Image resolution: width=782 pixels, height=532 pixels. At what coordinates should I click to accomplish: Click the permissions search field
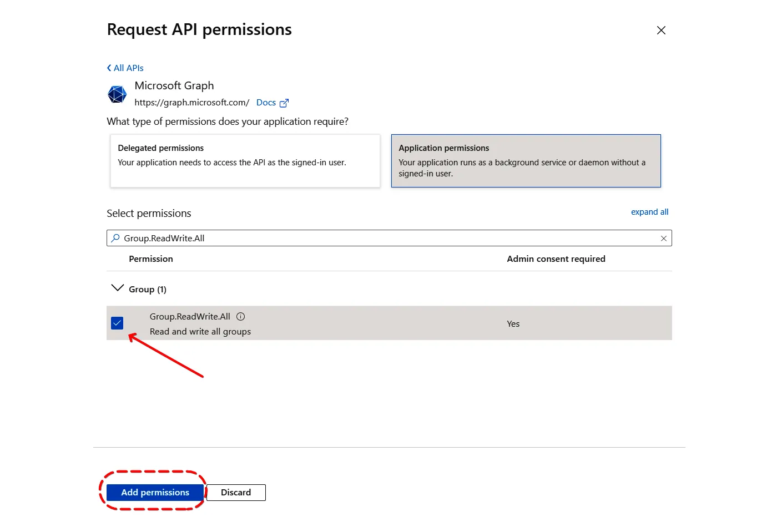(389, 238)
